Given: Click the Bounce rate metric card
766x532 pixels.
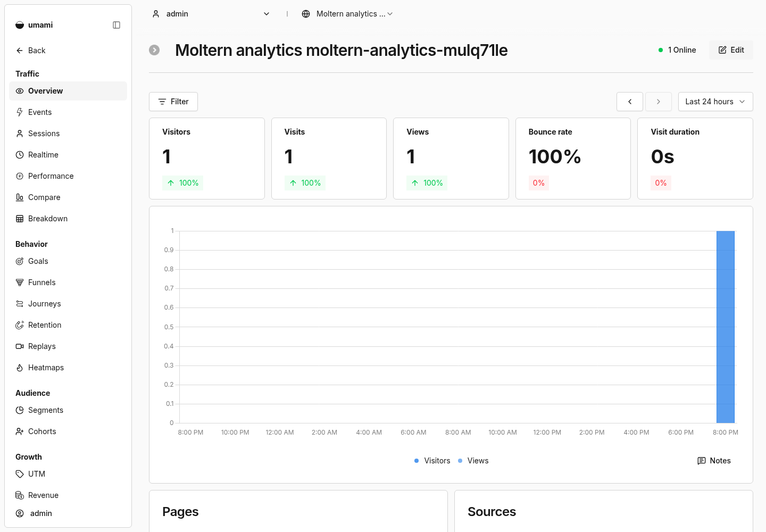Looking at the screenshot, I should tap(573, 159).
